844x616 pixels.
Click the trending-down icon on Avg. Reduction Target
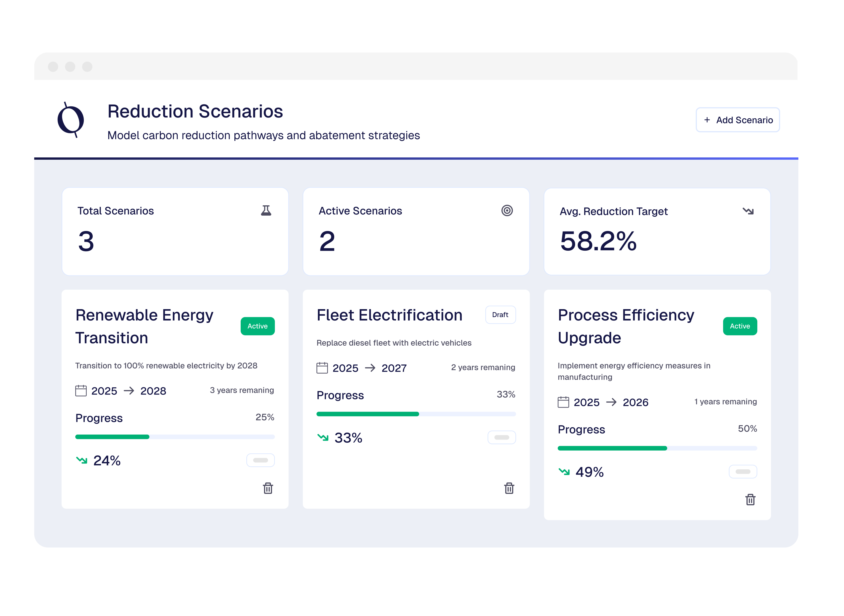click(x=748, y=211)
